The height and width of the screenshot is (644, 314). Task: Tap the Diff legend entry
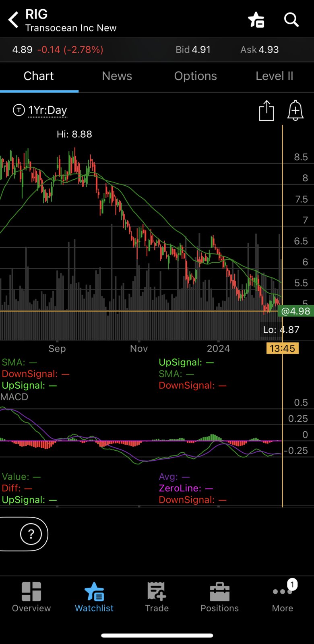pos(17,488)
